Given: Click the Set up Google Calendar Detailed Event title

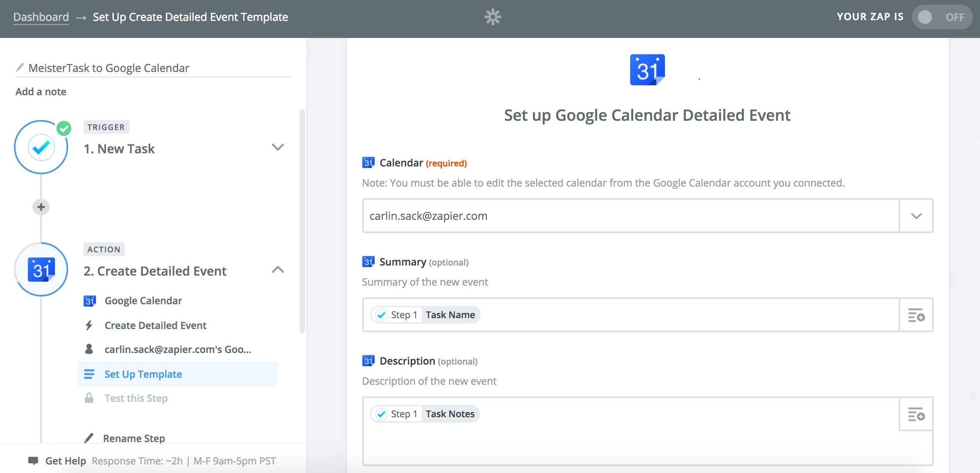Looking at the screenshot, I should click(x=647, y=115).
